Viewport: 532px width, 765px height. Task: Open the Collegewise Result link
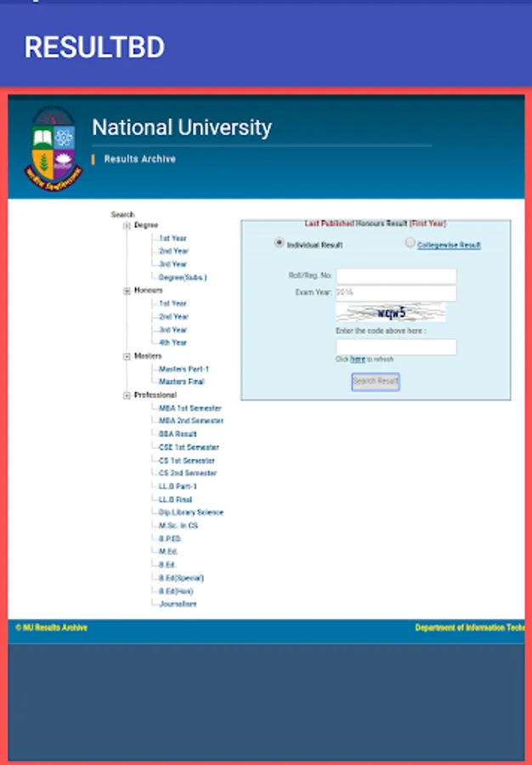[x=449, y=245]
